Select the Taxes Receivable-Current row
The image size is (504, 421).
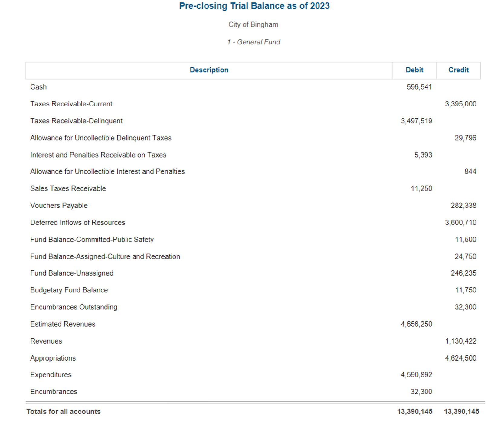point(71,104)
